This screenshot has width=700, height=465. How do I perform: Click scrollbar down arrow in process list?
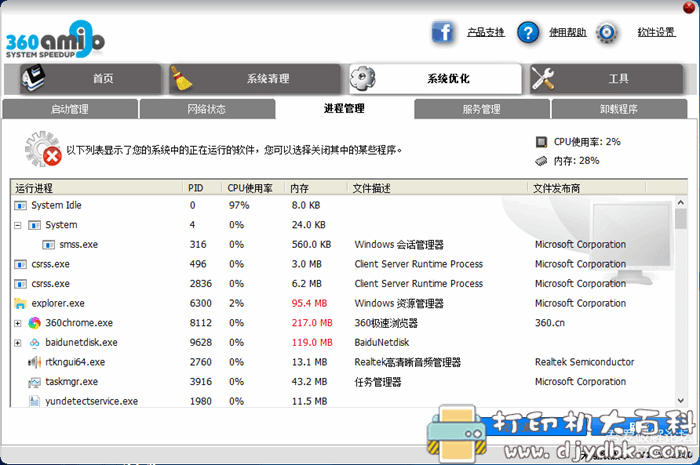(x=681, y=401)
